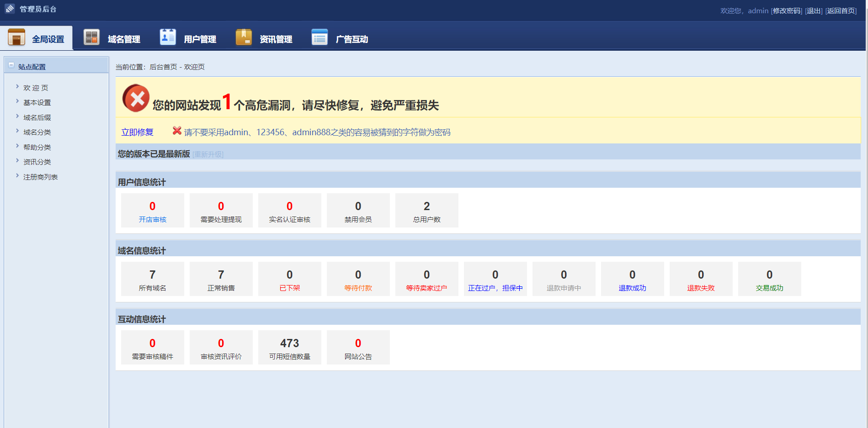The image size is (868, 428).
Task: Log out via the 退出 link
Action: pyautogui.click(x=814, y=11)
